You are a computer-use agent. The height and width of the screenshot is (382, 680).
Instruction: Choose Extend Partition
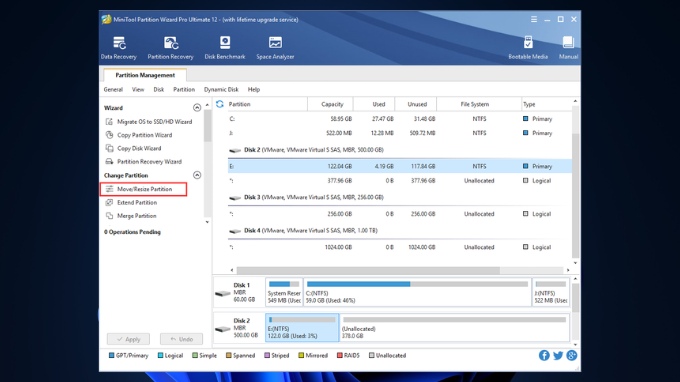coord(131,202)
